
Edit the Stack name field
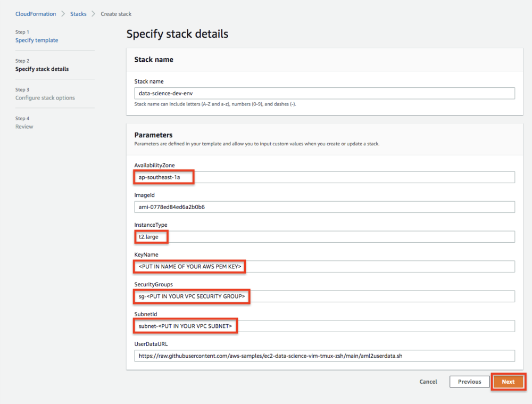point(323,93)
